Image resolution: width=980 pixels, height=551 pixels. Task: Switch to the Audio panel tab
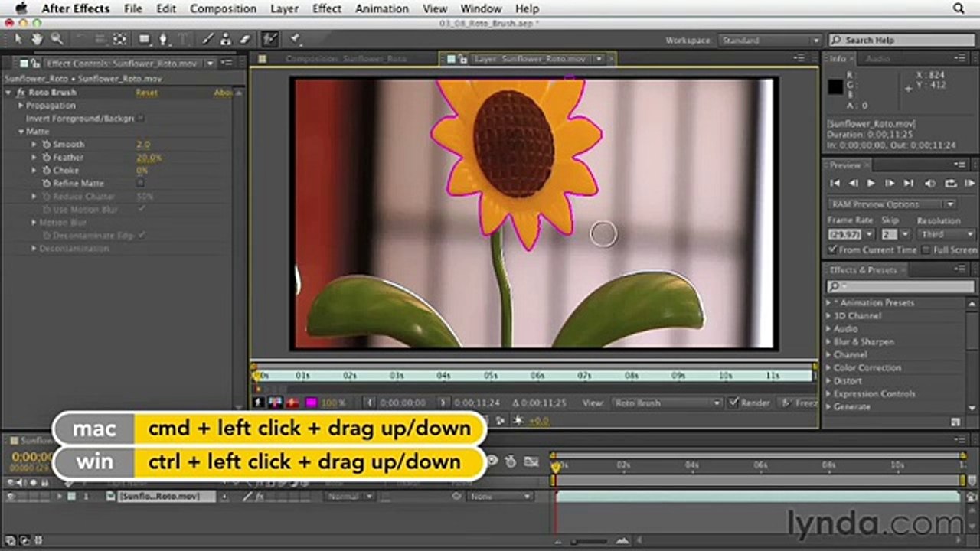(x=878, y=58)
